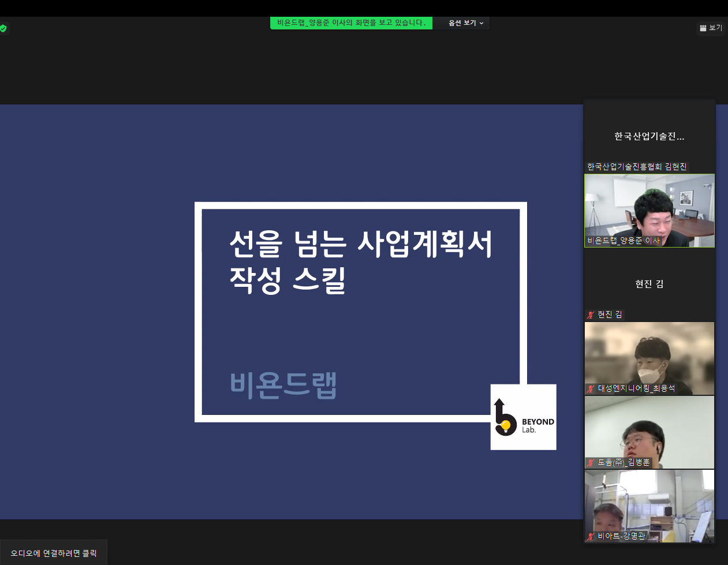Click name label 한국산업기술진흥협회 김현진
Screen dimensions: 728x565
(x=637, y=167)
